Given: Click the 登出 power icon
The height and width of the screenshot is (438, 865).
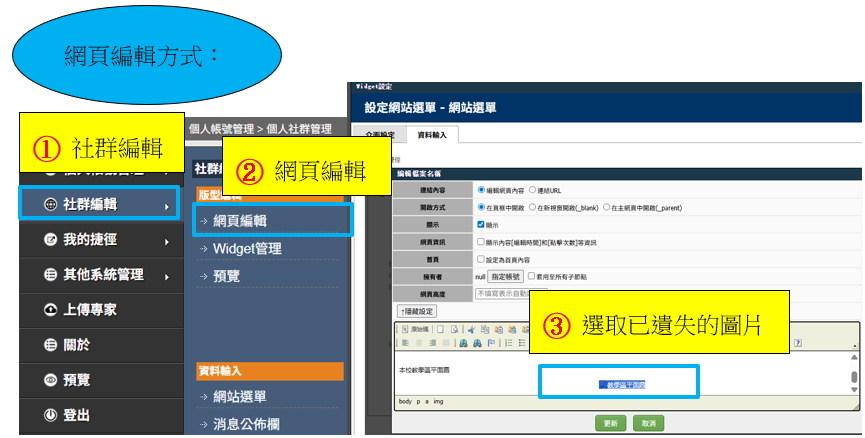Looking at the screenshot, I should pos(50,415).
